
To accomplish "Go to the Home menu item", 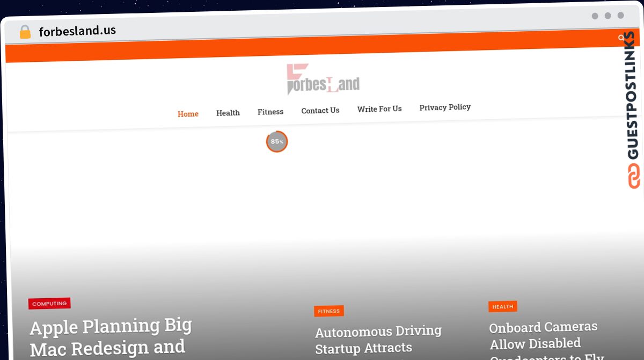I will [188, 114].
